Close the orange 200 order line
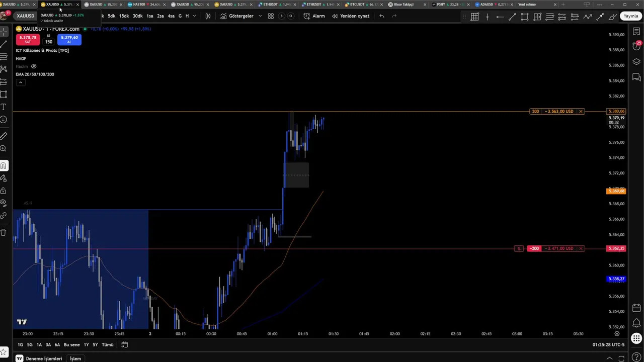The width and height of the screenshot is (644, 362). (x=581, y=111)
